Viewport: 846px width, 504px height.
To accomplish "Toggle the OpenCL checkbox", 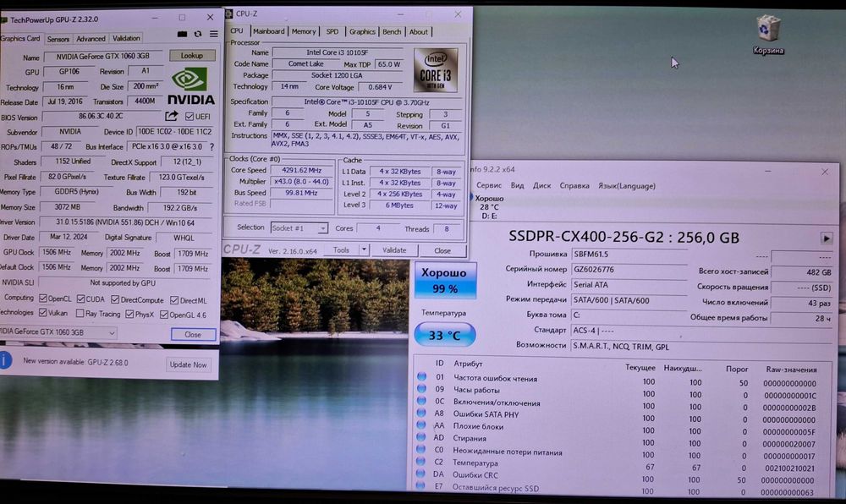I will coord(43,299).
